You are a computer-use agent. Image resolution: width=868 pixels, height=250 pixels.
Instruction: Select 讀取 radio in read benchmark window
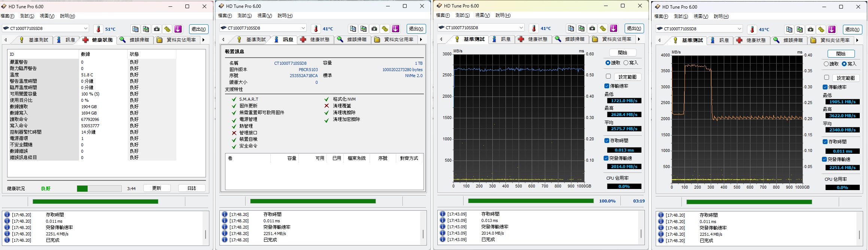click(x=608, y=63)
